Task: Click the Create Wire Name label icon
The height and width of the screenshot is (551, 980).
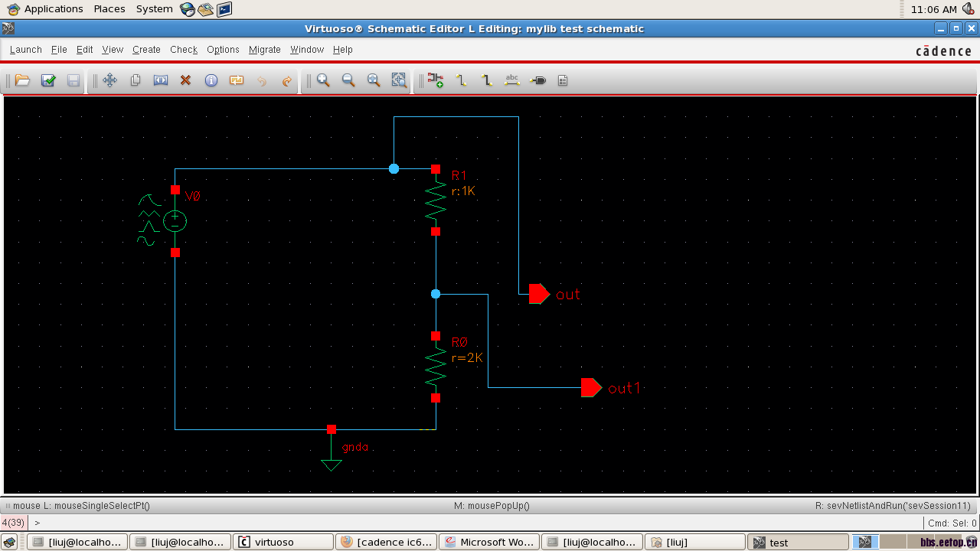Action: click(x=512, y=80)
